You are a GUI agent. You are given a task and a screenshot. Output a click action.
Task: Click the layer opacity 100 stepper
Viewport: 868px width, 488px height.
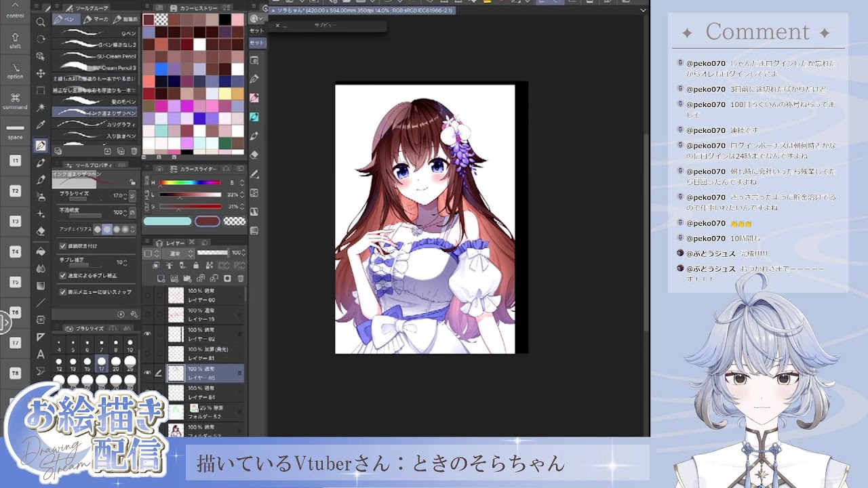(x=243, y=253)
